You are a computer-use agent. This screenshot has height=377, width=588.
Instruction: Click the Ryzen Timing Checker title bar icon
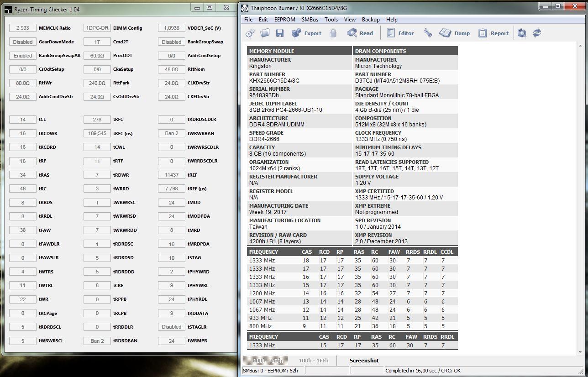point(8,9)
